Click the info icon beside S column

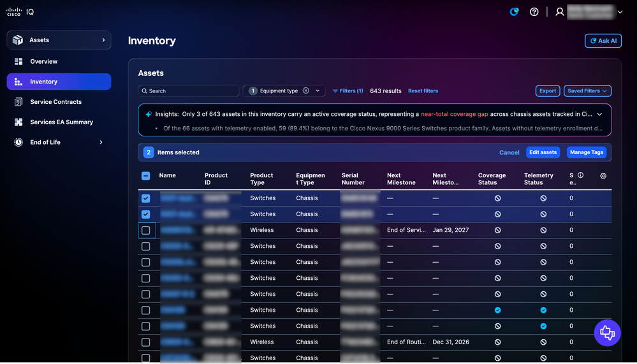[x=580, y=175]
